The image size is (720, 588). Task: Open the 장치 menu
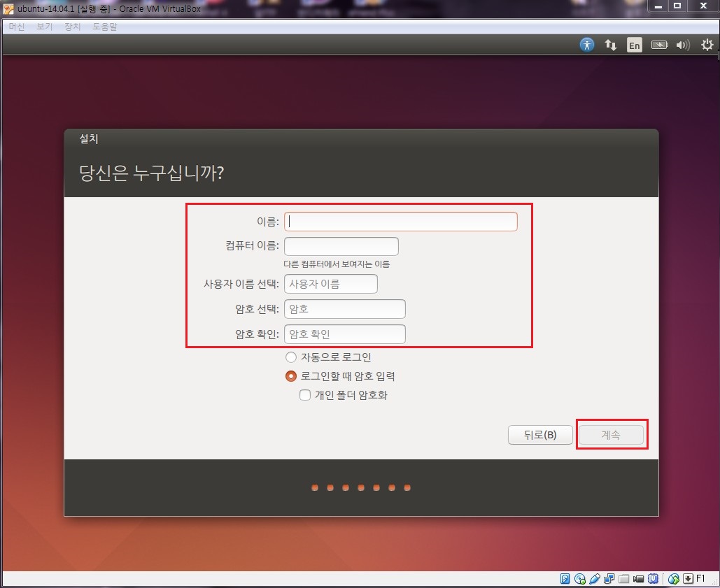click(x=72, y=27)
